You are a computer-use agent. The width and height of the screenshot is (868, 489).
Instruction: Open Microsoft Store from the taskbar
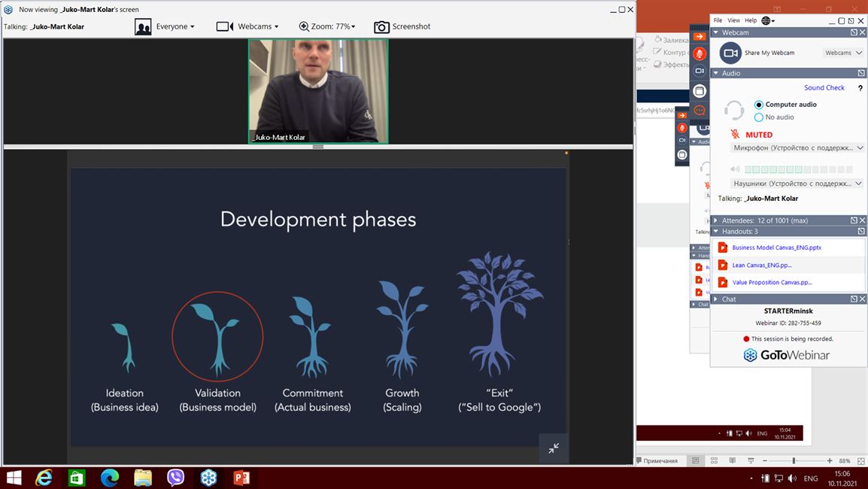click(77, 478)
